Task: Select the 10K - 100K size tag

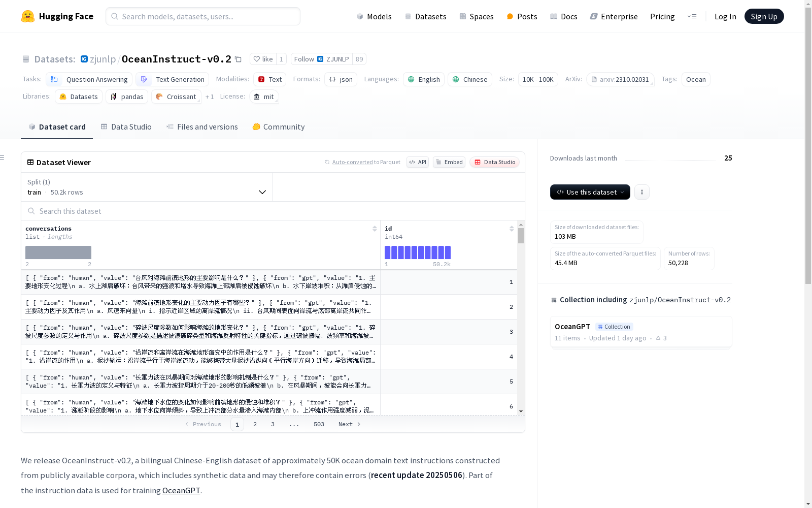Action: (x=538, y=79)
